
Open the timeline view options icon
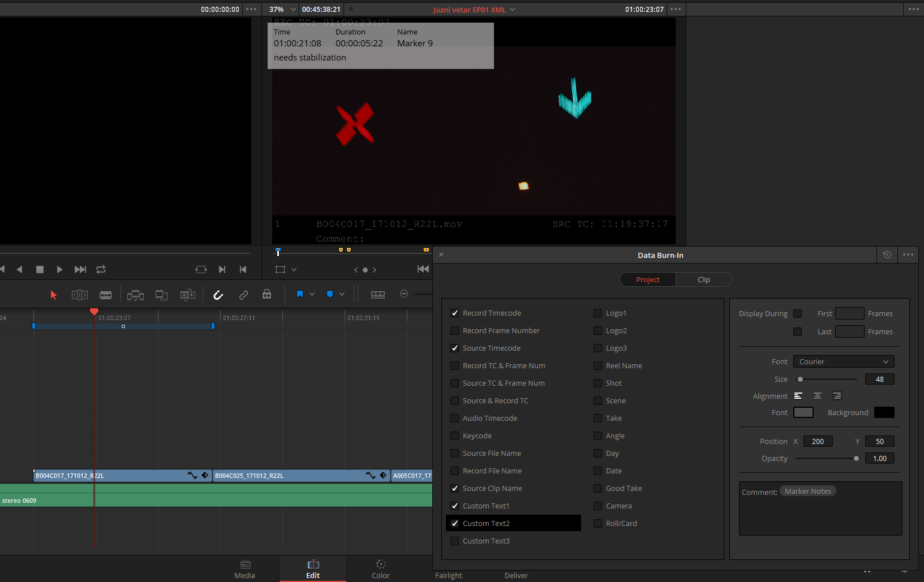[x=378, y=295]
